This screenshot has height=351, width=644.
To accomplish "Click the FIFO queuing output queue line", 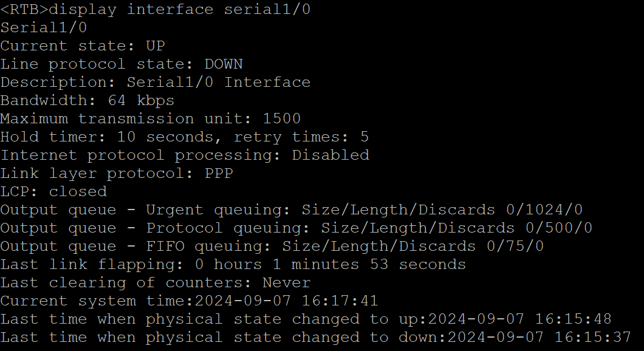I will click(272, 246).
